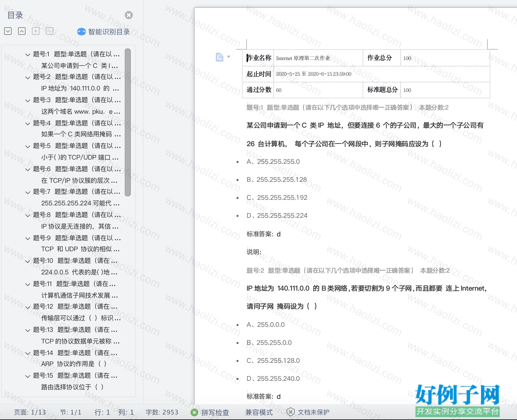The height and width of the screenshot is (420, 517).
Task: Open the dropdown arrow next to the page icon
Action: 229,57
